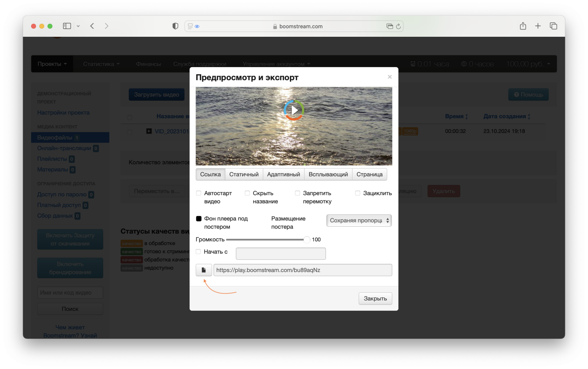Sort by Дата создания column

coord(507,116)
